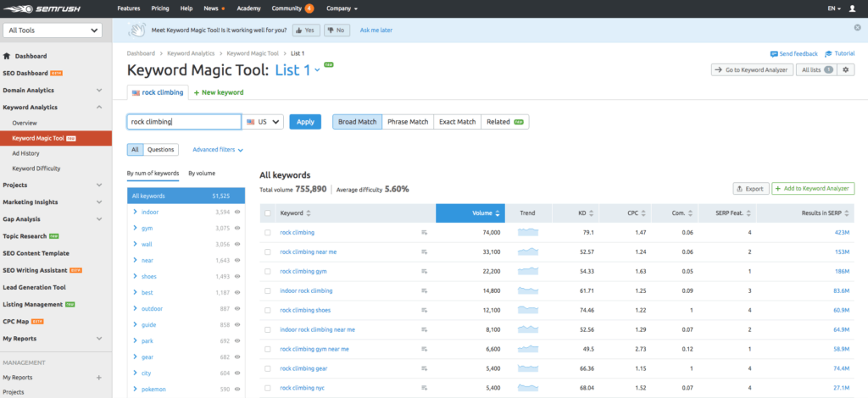Click the Community notification badge

[x=309, y=8]
